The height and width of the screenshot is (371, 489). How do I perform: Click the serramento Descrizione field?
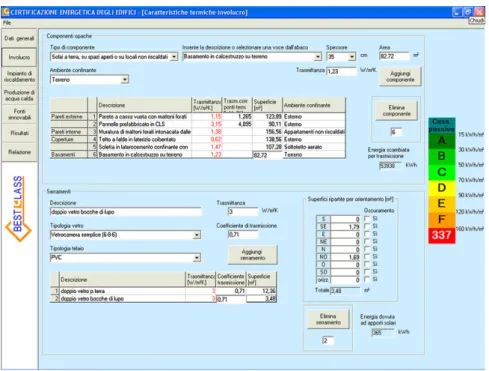tap(126, 212)
